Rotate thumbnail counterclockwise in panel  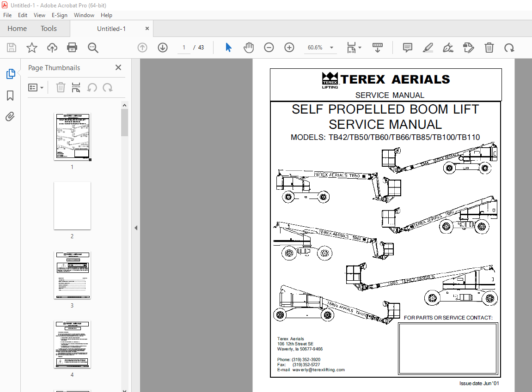(x=92, y=88)
